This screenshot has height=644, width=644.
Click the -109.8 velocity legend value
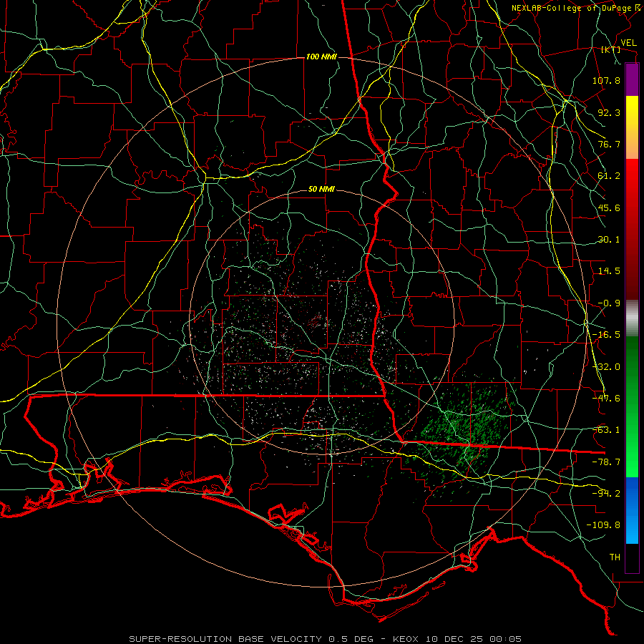[603, 525]
